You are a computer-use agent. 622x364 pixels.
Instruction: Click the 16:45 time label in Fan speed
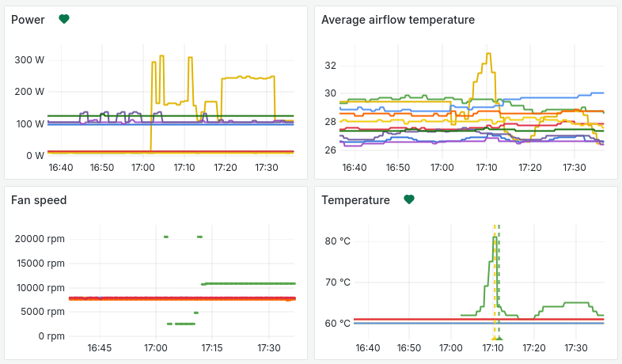click(99, 347)
